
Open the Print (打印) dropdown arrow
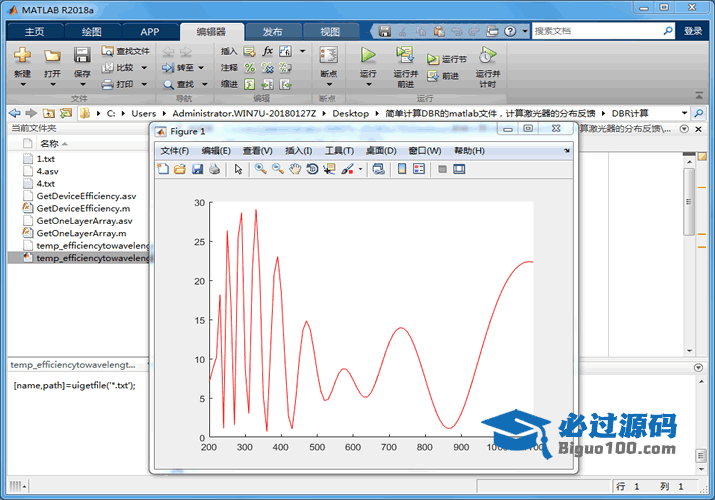click(x=144, y=84)
